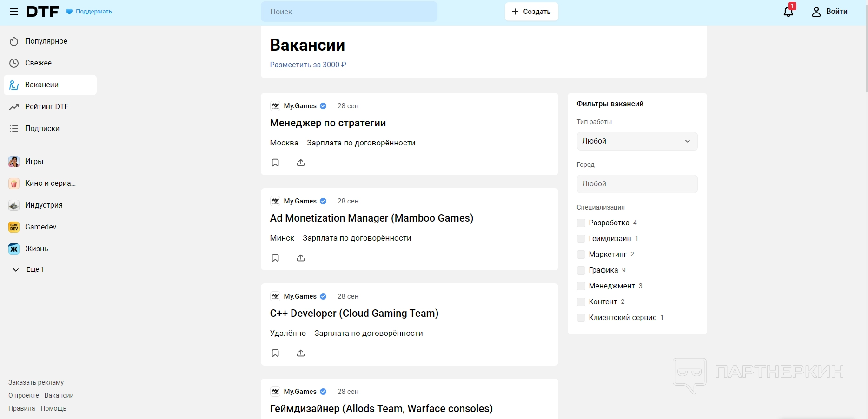Check the Графика filter checkbox

click(x=581, y=270)
